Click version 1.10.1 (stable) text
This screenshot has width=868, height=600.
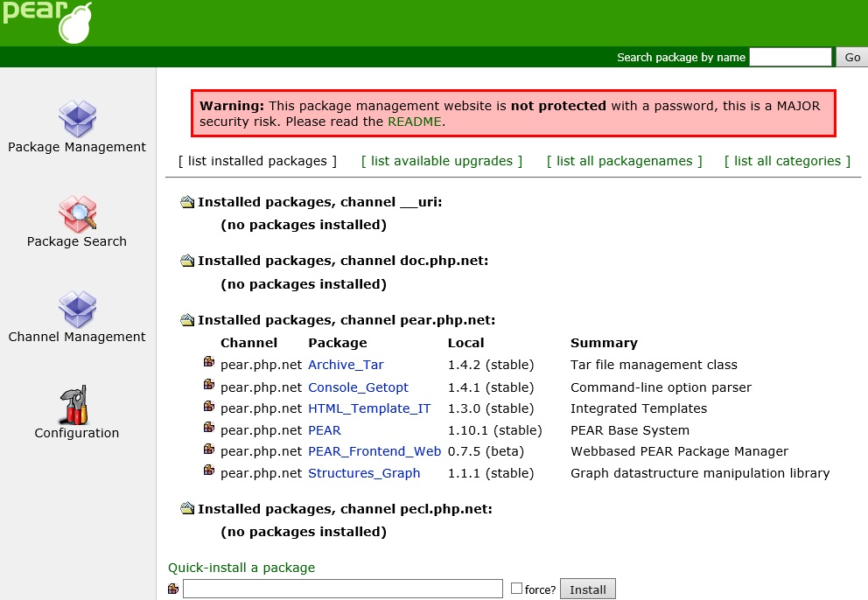pos(495,430)
